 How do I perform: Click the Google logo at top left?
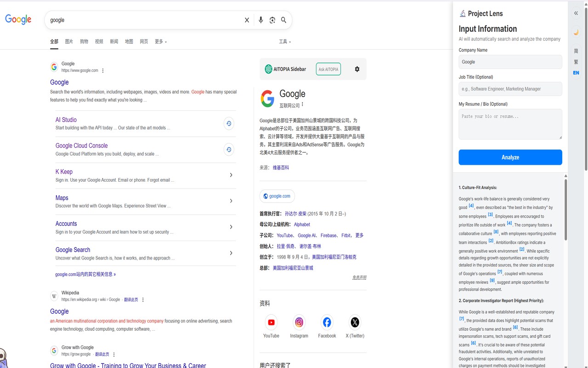pos(18,19)
